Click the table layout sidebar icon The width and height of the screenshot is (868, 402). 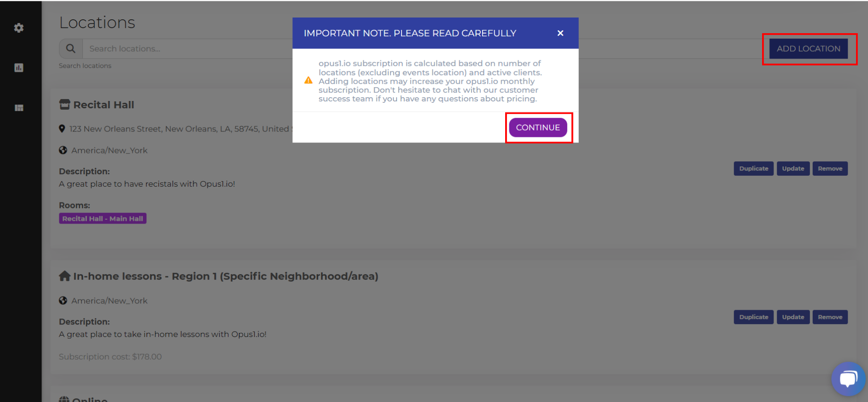(19, 108)
